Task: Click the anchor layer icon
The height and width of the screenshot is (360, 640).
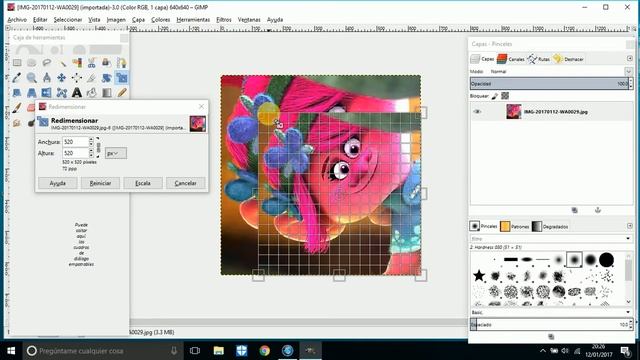Action: tap(598, 210)
